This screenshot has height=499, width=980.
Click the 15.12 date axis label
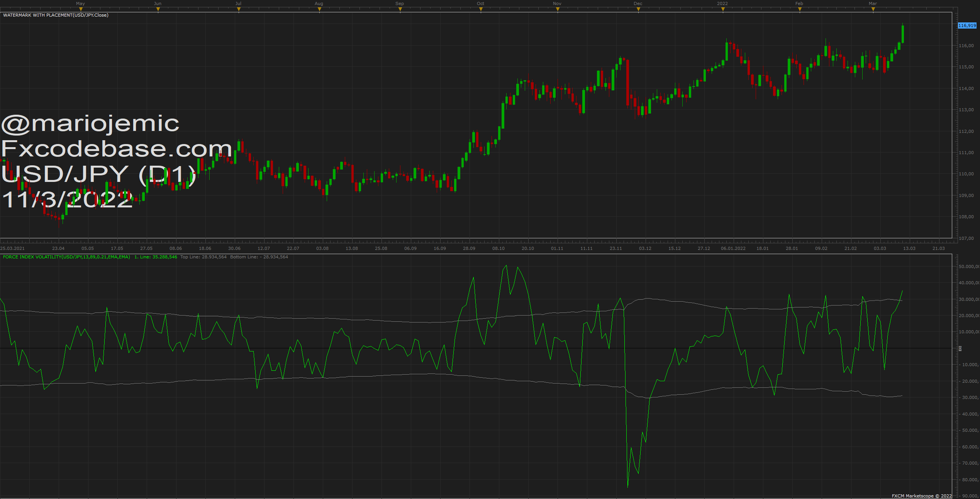click(675, 248)
